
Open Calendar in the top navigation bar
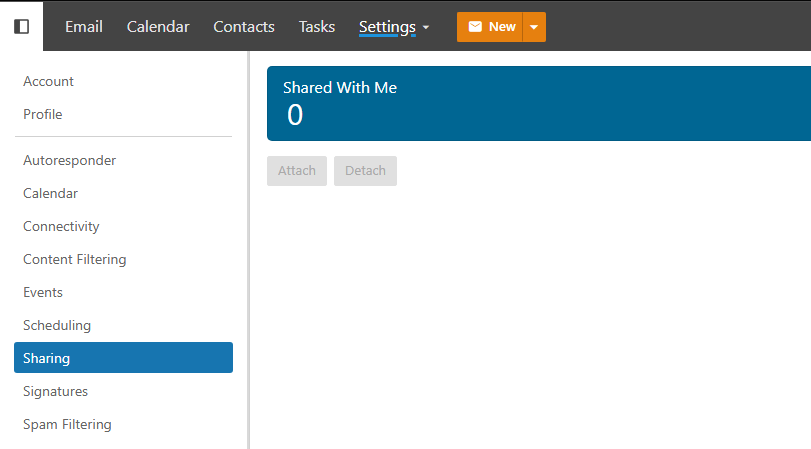pyautogui.click(x=158, y=27)
